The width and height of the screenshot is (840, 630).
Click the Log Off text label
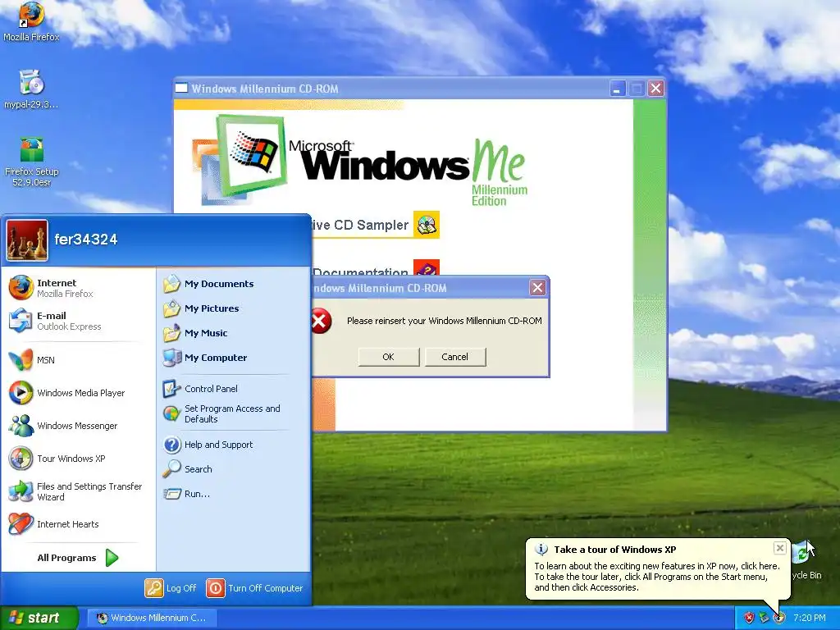[181, 588]
